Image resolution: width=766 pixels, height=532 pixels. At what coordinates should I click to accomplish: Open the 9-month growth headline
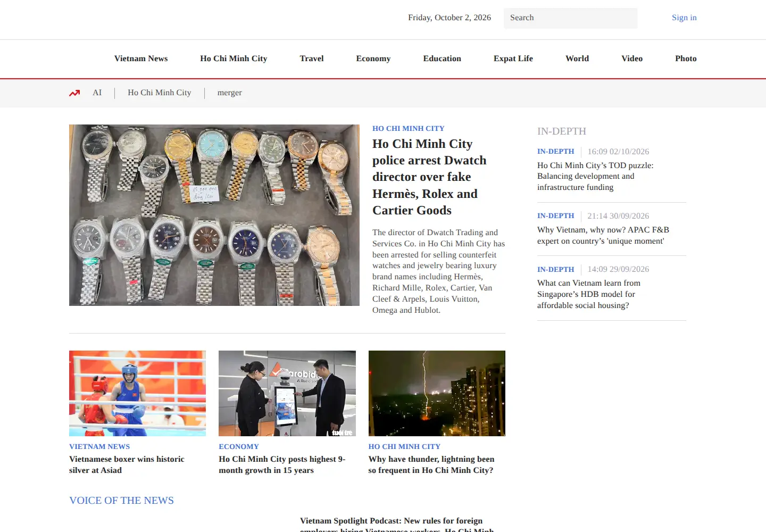coord(282,464)
